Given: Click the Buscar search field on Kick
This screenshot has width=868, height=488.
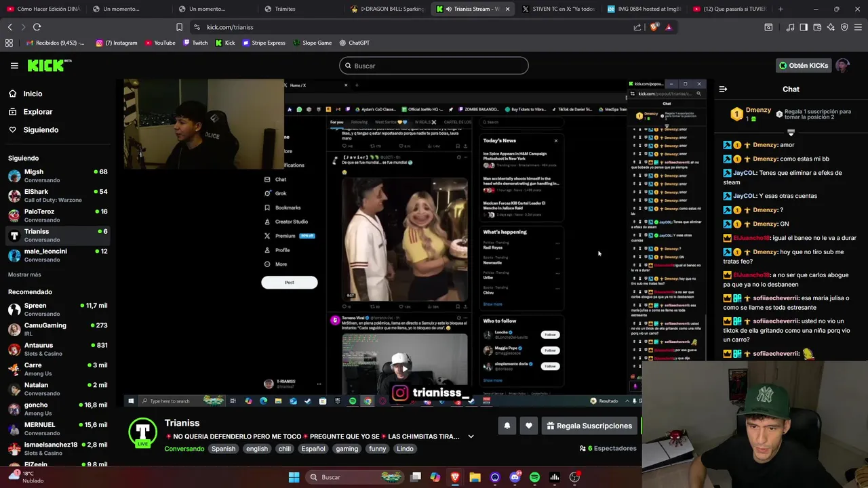Looking at the screenshot, I should tap(434, 66).
